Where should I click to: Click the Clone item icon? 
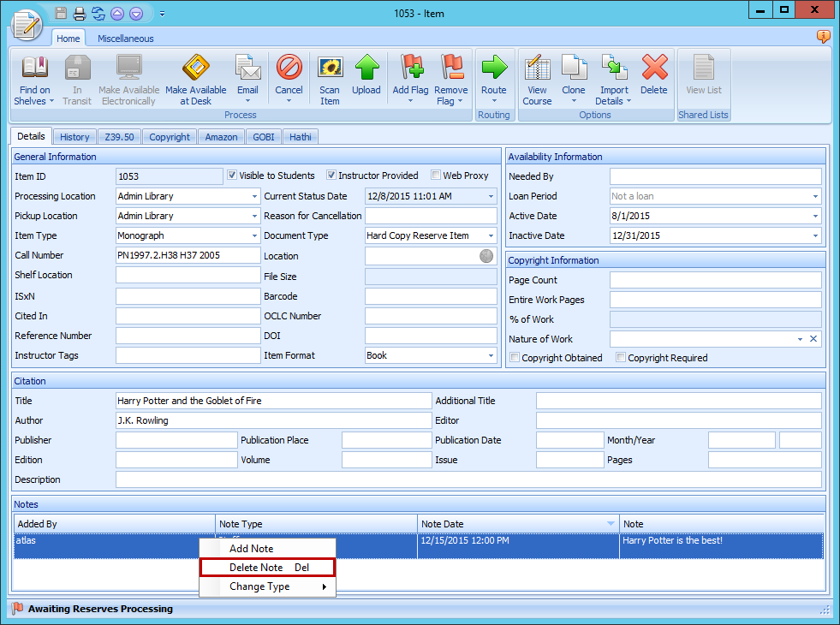(574, 77)
